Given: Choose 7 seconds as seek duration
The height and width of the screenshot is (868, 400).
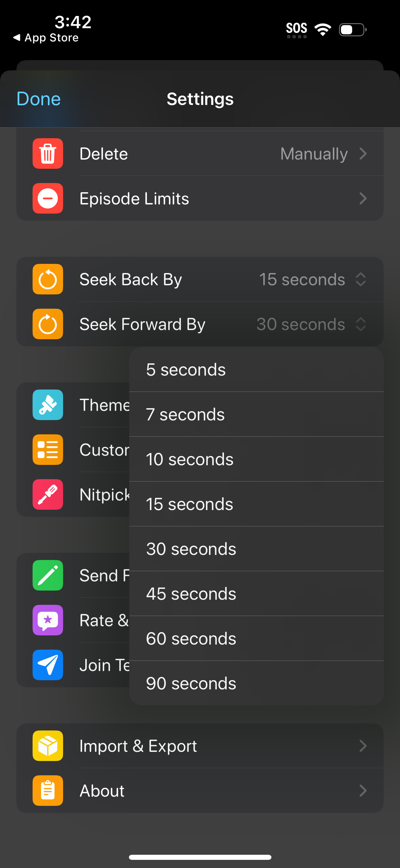Looking at the screenshot, I should (x=256, y=414).
